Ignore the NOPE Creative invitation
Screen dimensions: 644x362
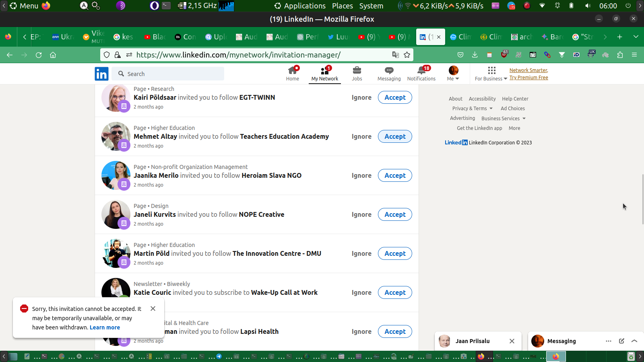pyautogui.click(x=361, y=214)
